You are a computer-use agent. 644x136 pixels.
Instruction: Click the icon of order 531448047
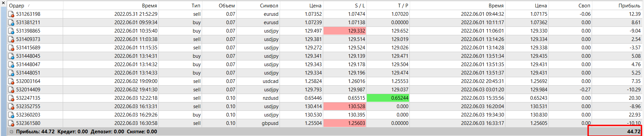coord(11,64)
